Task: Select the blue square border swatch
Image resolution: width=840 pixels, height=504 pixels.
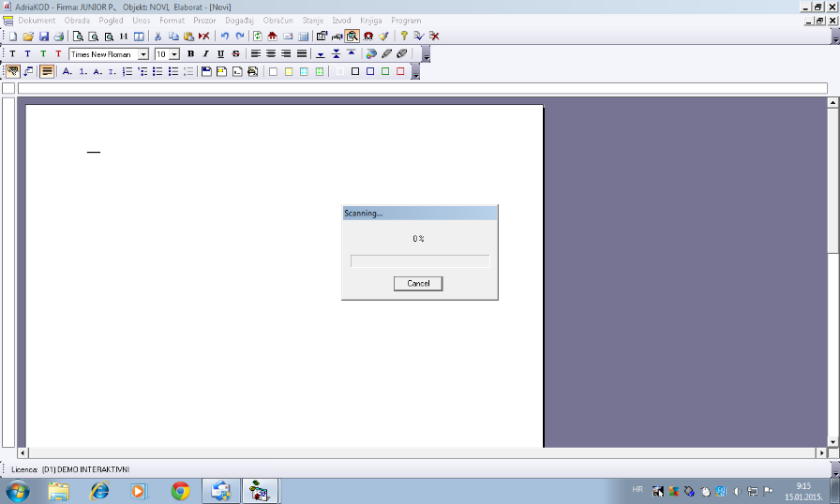Action: (x=370, y=71)
